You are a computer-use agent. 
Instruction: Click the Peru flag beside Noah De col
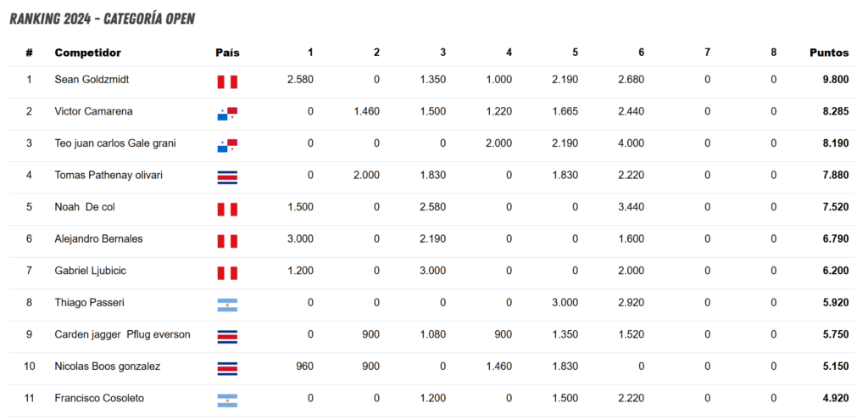[227, 210]
